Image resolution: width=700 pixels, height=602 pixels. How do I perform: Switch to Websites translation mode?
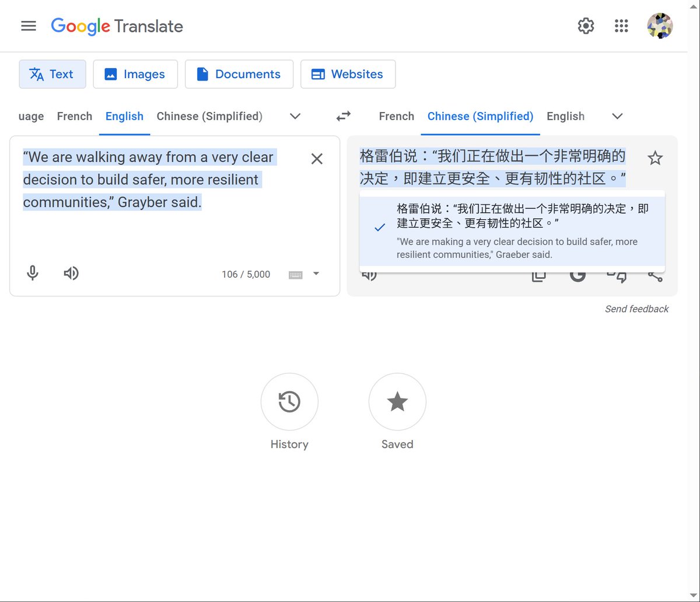348,74
